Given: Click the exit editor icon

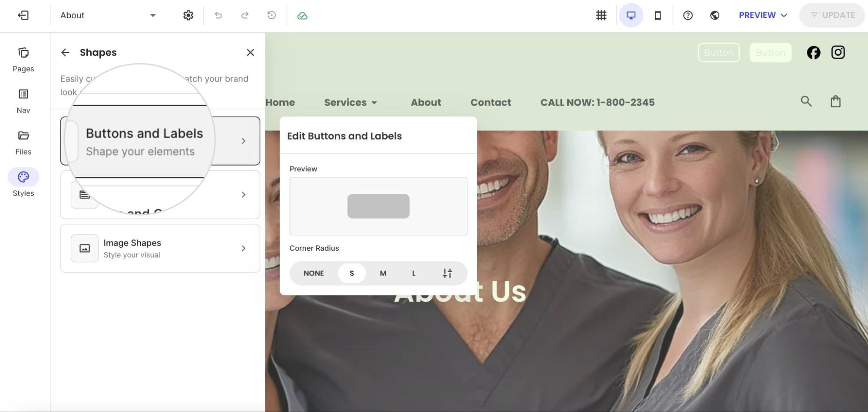Looking at the screenshot, I should click(23, 15).
